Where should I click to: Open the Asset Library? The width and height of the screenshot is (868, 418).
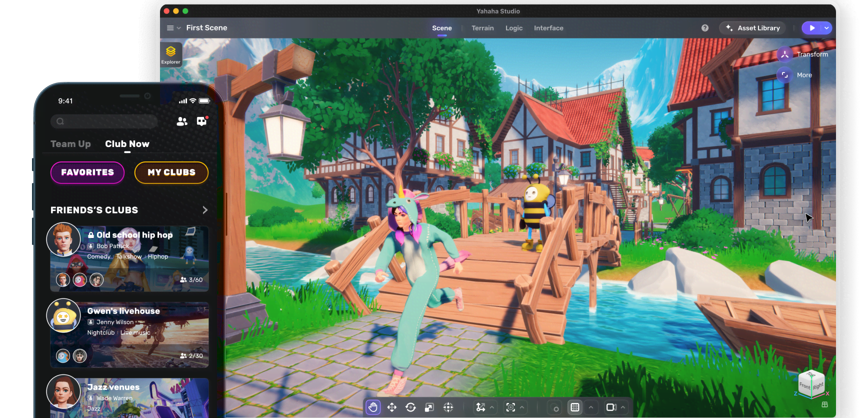pyautogui.click(x=753, y=28)
